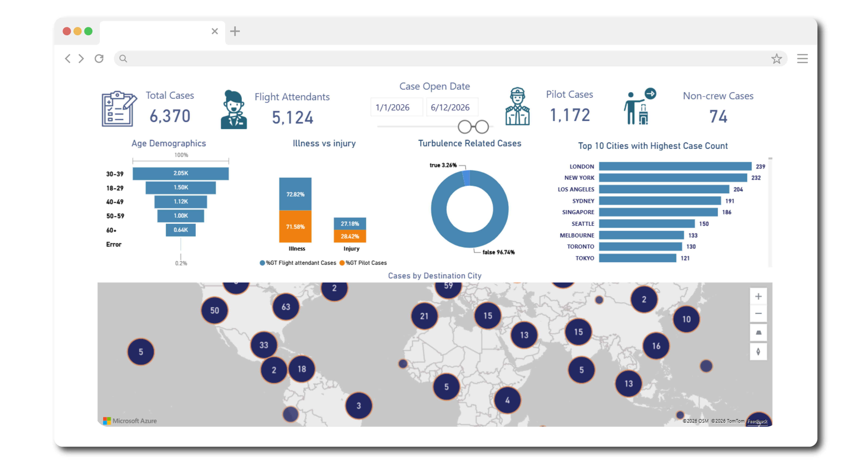Select the 60+ funnel bar 0.64K
This screenshot has height=473, width=868.
click(x=181, y=230)
